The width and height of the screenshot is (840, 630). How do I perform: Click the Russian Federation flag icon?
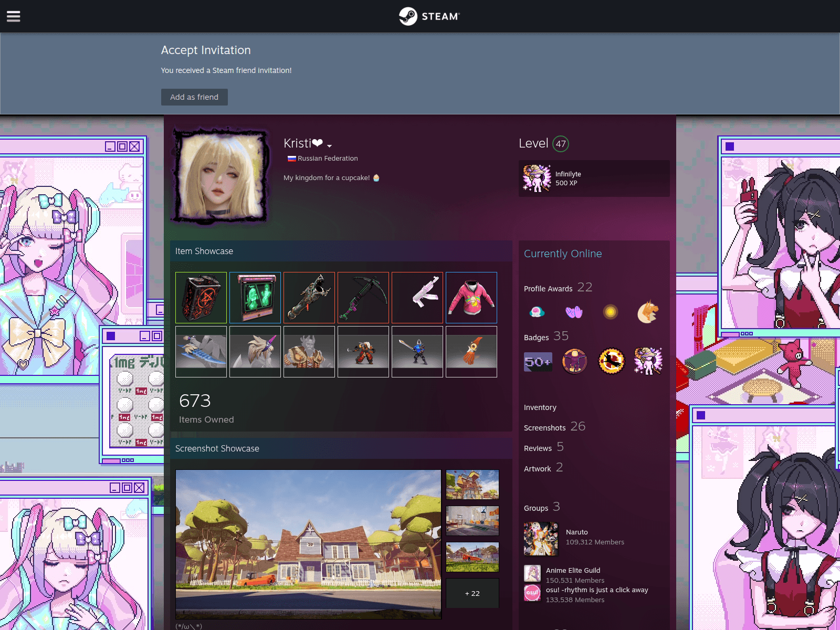[292, 159]
